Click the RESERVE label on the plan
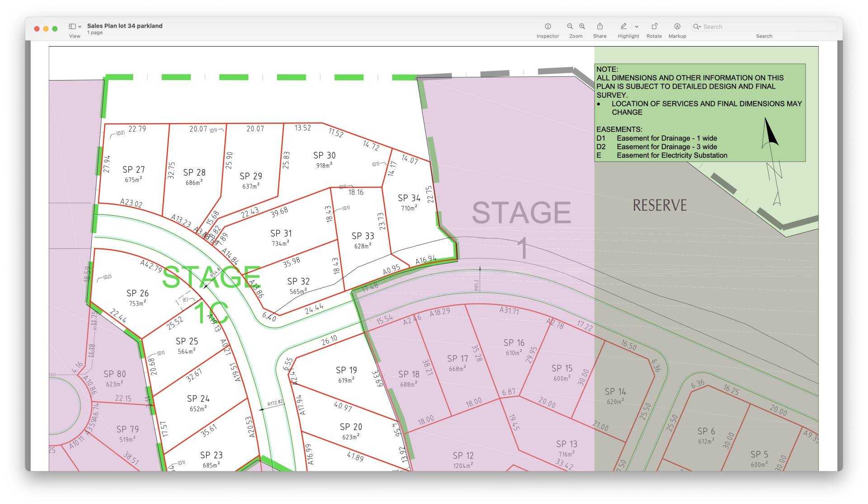 click(x=660, y=205)
